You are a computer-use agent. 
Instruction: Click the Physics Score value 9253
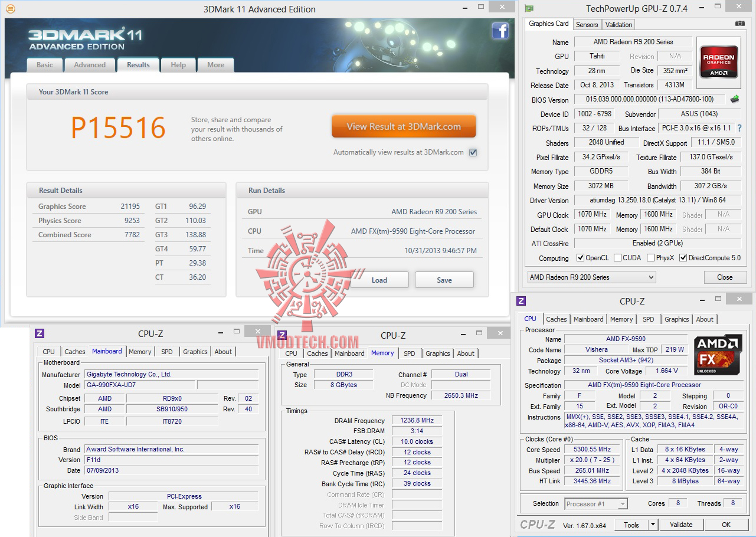click(132, 221)
